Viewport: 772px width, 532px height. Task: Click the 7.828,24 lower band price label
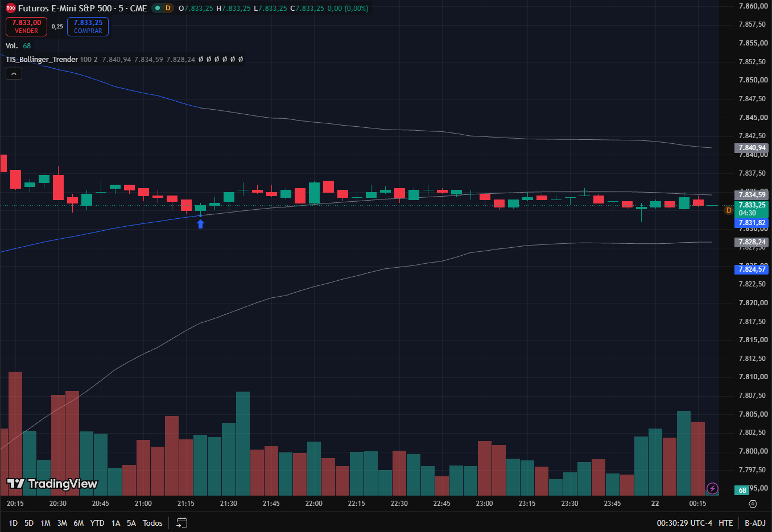click(752, 242)
